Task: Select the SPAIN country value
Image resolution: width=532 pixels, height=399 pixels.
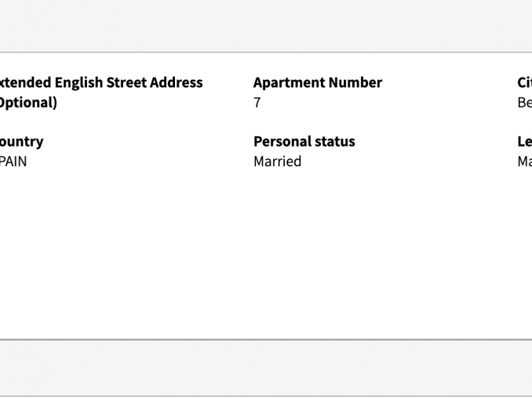Action: tap(13, 161)
